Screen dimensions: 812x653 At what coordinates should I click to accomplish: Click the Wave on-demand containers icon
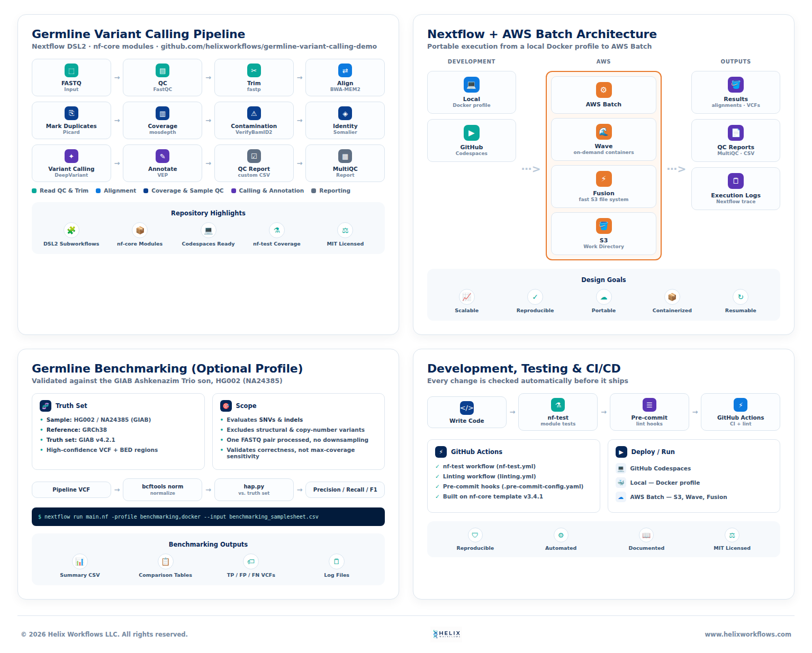tap(603, 132)
